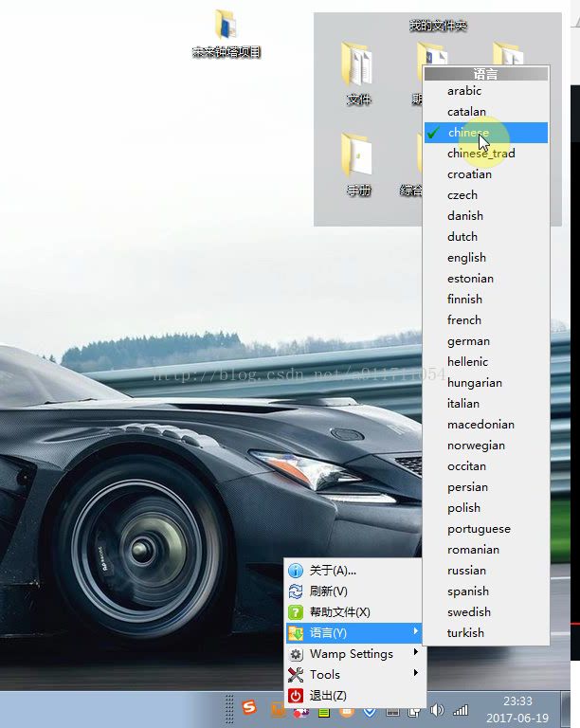
Task: Click the blue shield tray icon
Action: click(370, 712)
